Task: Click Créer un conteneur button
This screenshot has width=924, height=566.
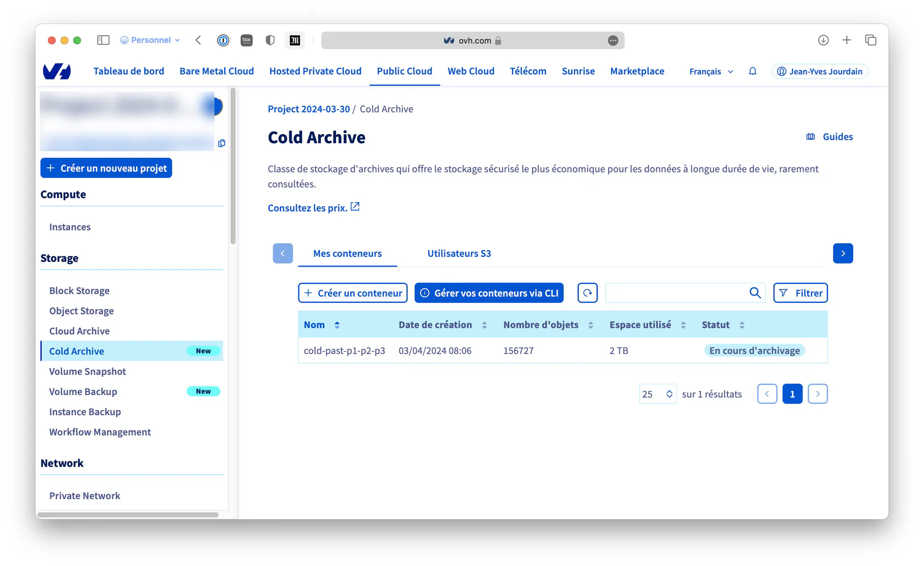Action: point(353,293)
